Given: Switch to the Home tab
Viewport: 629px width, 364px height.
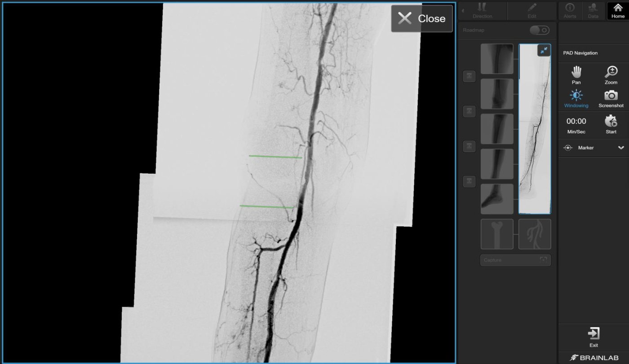Looking at the screenshot, I should tap(617, 11).
